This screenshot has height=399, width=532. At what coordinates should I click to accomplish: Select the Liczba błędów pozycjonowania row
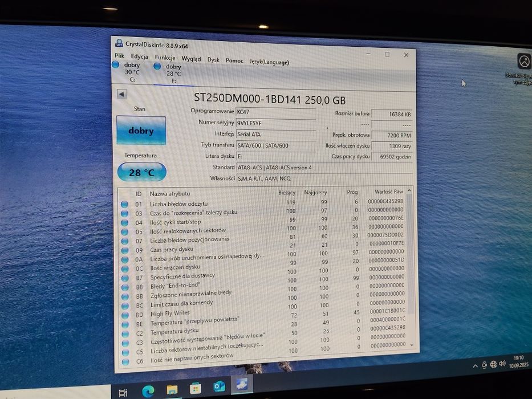(x=263, y=238)
